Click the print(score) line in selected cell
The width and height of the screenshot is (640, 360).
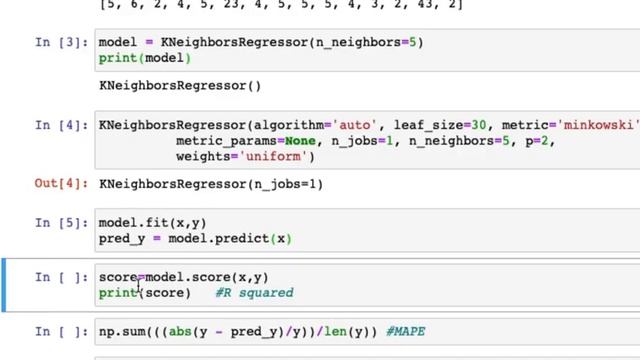(145, 293)
